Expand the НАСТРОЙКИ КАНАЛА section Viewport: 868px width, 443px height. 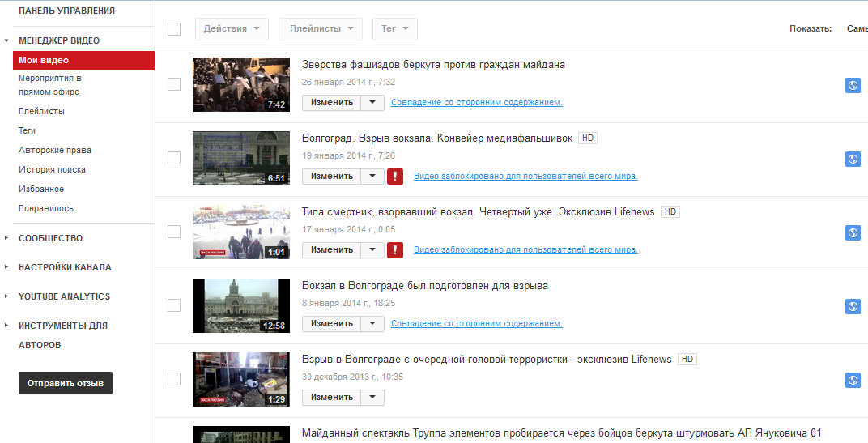coord(6,267)
